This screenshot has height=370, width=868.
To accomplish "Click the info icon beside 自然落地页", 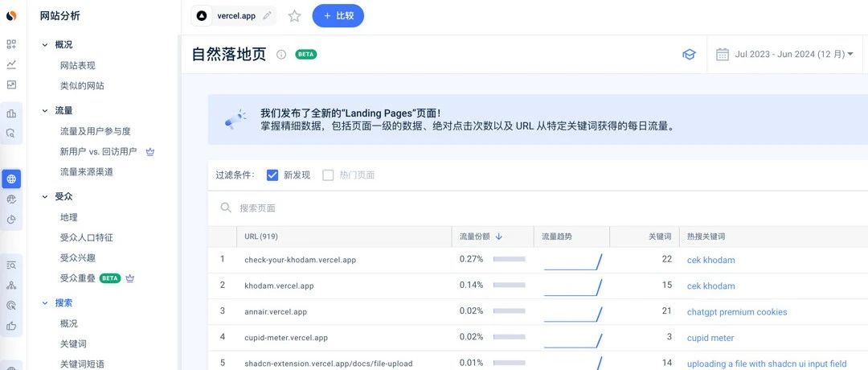I will pos(281,55).
